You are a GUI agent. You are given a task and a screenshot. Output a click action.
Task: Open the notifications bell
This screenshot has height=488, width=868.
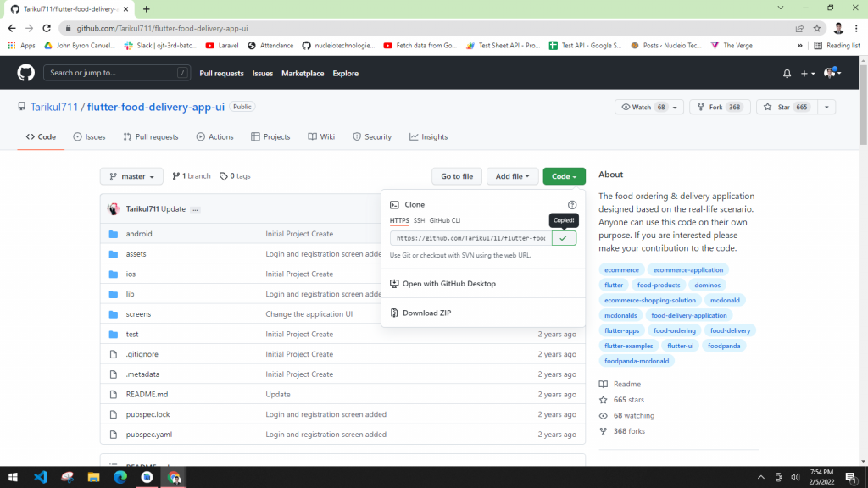pos(787,73)
